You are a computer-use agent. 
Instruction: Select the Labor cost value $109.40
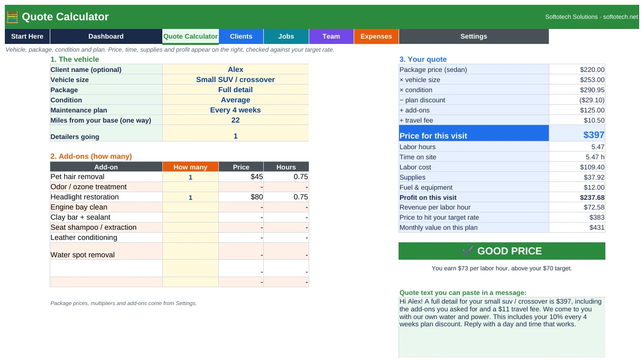coord(577,167)
